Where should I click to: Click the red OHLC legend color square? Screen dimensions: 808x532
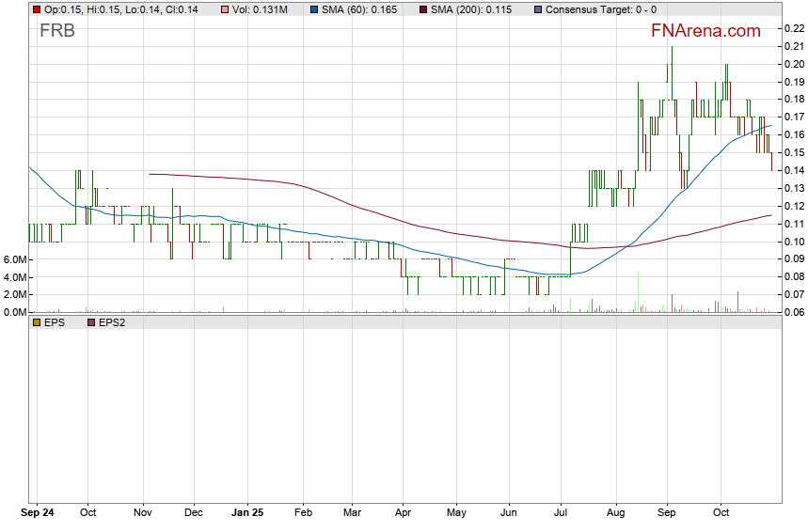(37, 9)
